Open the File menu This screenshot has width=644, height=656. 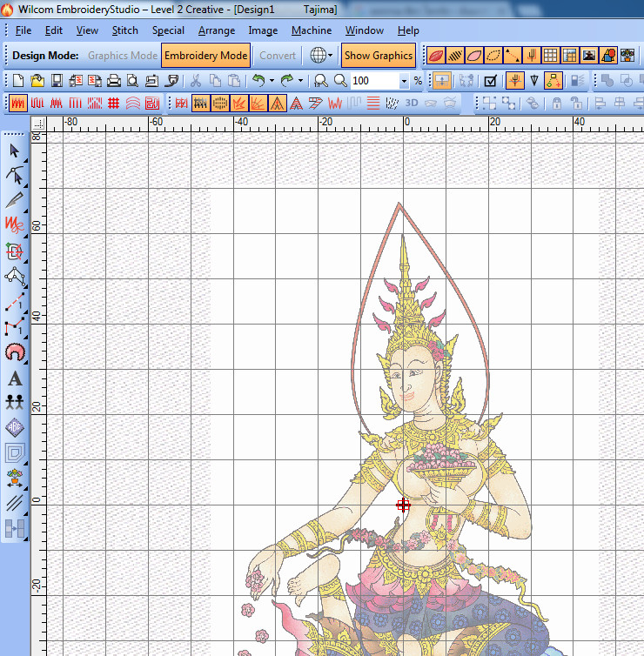point(23,30)
